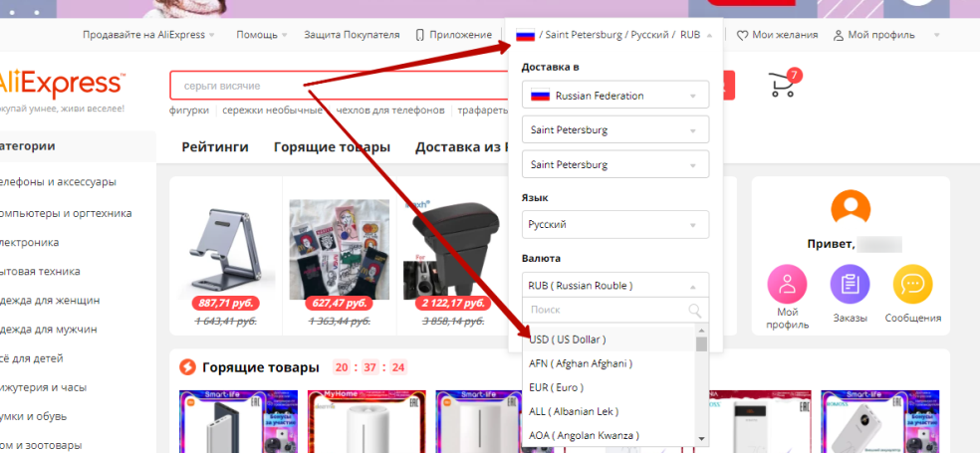Image resolution: width=980 pixels, height=453 pixels.
Task: Open the MyHome humidifier hot deal thumbnail
Action: point(367,421)
